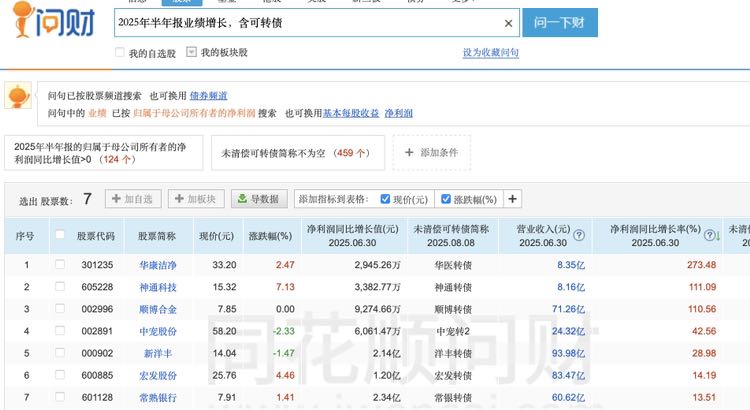Open stock 新洋丰
The height and width of the screenshot is (410, 750).
[x=158, y=354]
